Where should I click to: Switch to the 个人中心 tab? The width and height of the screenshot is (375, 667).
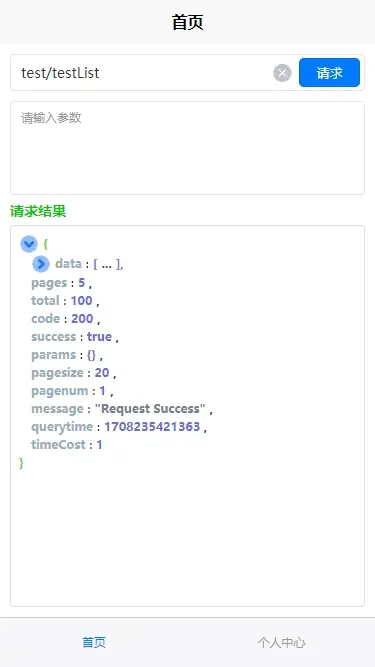click(x=281, y=642)
